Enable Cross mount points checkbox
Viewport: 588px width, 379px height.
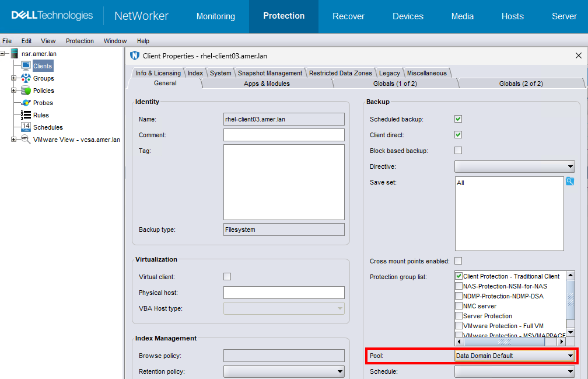(x=459, y=261)
